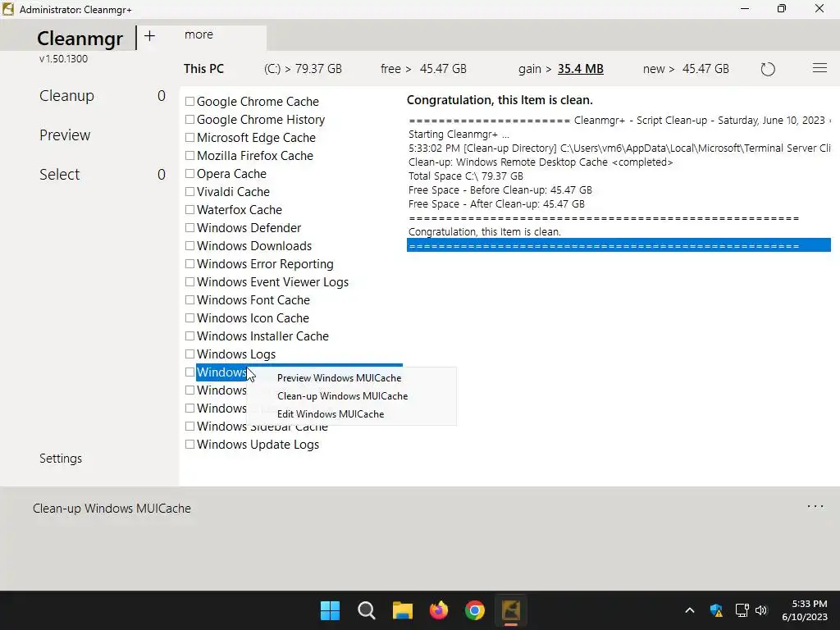Check Windows Error Reporting checkbox
840x630 pixels.
(189, 263)
